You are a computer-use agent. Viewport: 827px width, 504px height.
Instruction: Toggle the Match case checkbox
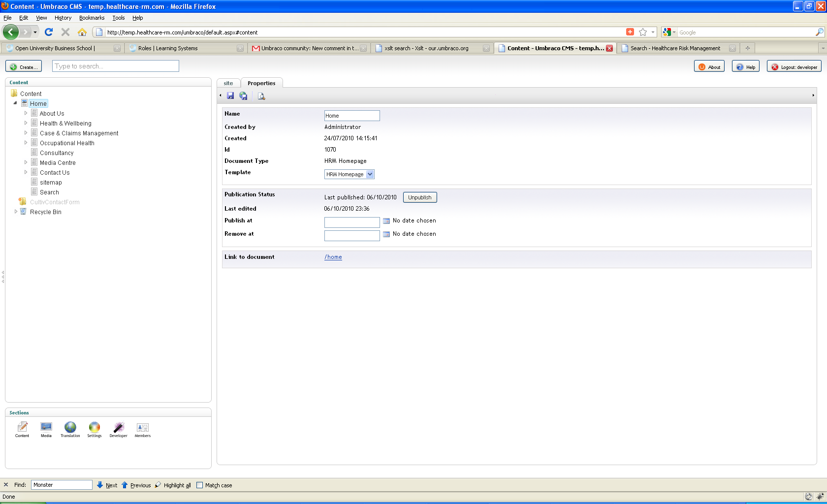[x=200, y=485]
